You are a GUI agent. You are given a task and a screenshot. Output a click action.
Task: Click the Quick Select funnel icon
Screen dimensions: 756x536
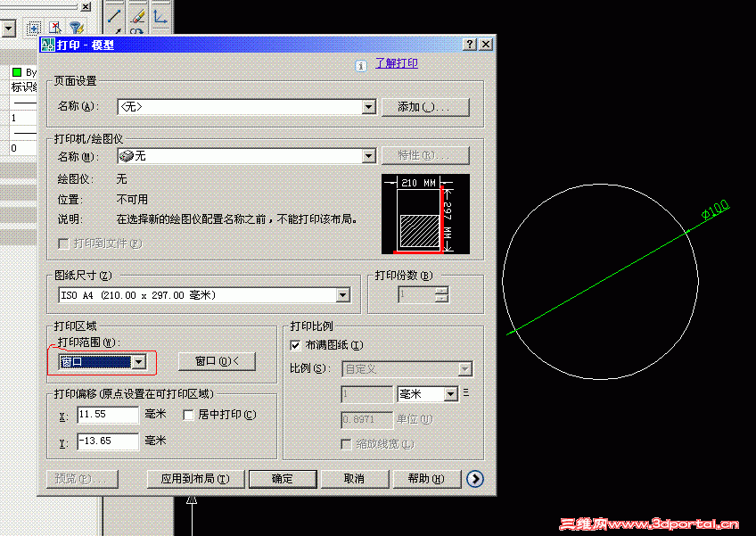pos(76,29)
